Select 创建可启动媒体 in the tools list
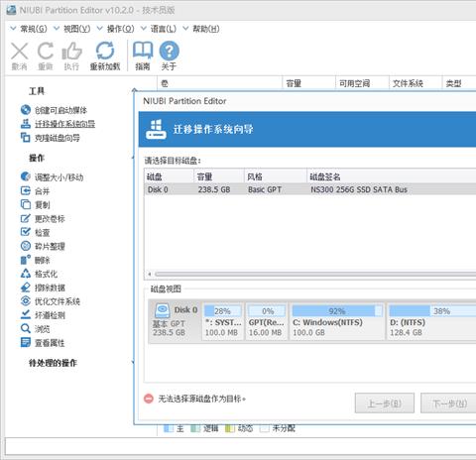 coord(60,110)
